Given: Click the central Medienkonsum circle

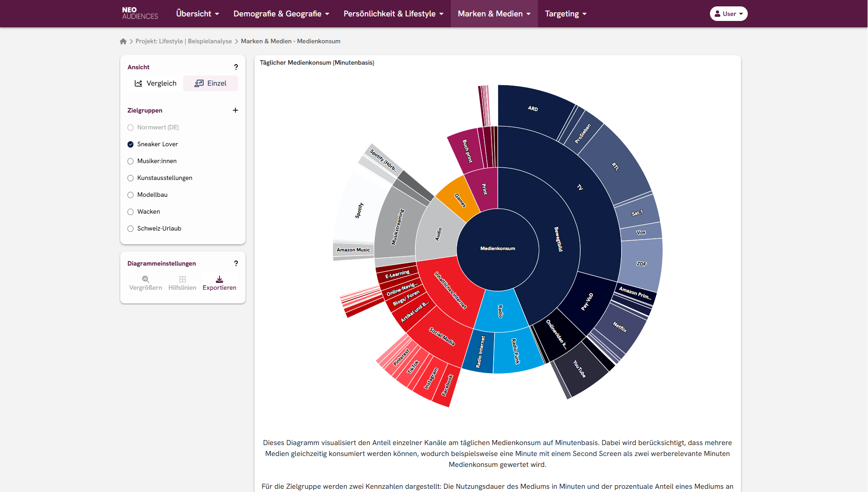Looking at the screenshot, I should [497, 249].
